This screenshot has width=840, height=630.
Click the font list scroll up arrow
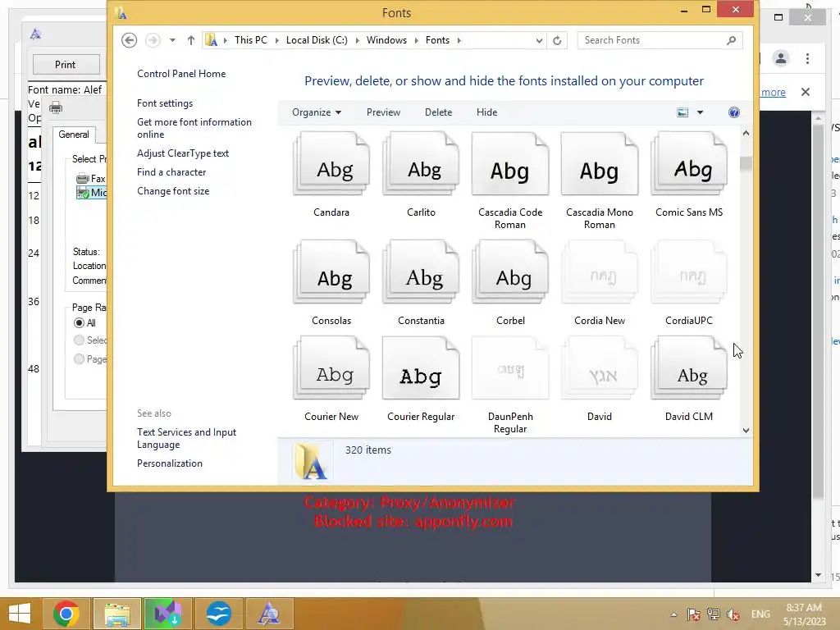(746, 133)
